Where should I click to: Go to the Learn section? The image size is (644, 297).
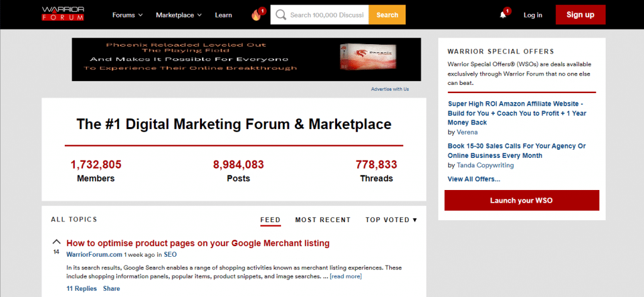pyautogui.click(x=223, y=15)
